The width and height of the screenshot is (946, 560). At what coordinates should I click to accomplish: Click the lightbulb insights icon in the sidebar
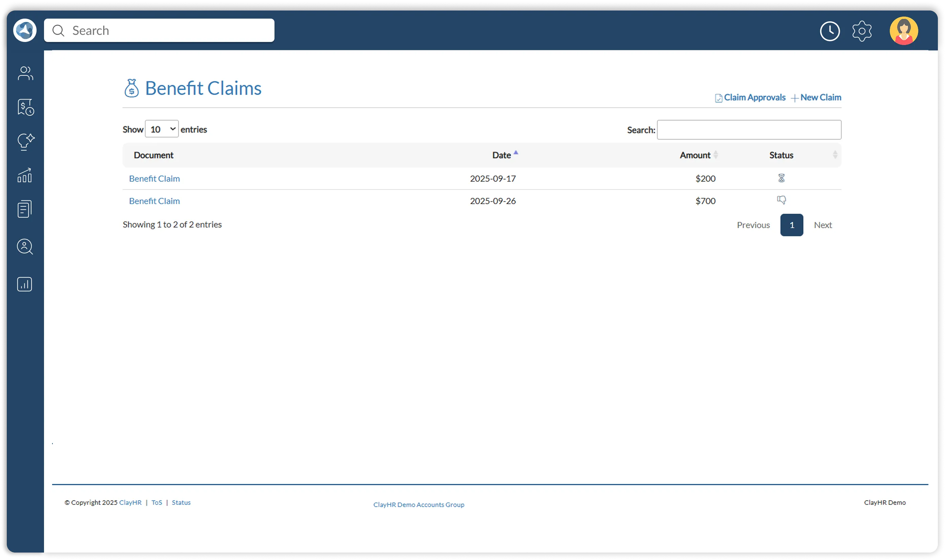coord(25,142)
